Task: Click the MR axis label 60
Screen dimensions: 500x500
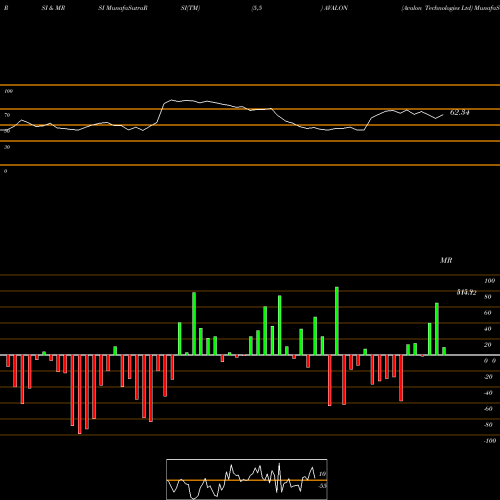Action: (488, 313)
